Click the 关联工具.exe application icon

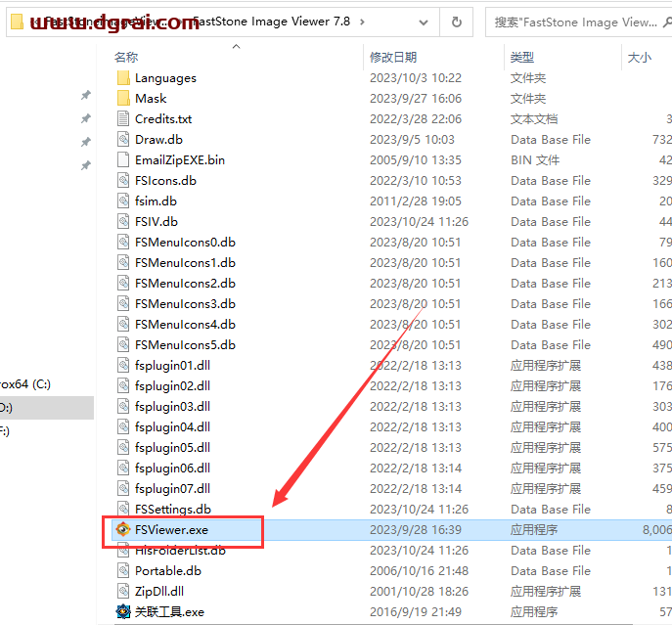(x=123, y=611)
